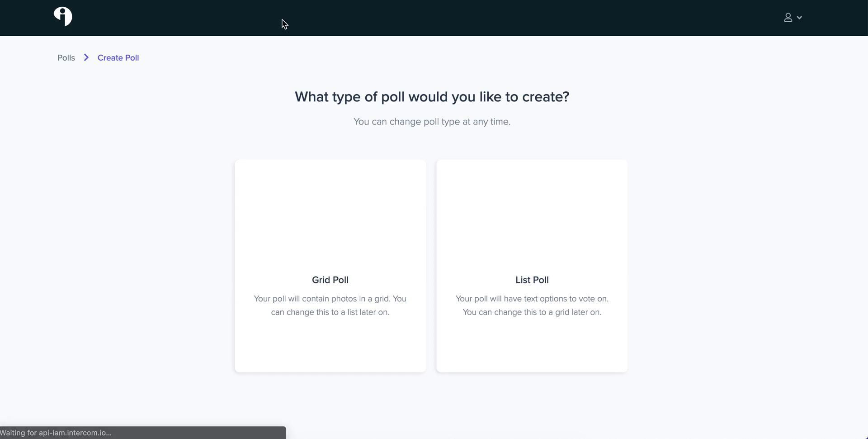Screen dimensions: 868x439
Task: Click the white logo in header
Action: 63,17
